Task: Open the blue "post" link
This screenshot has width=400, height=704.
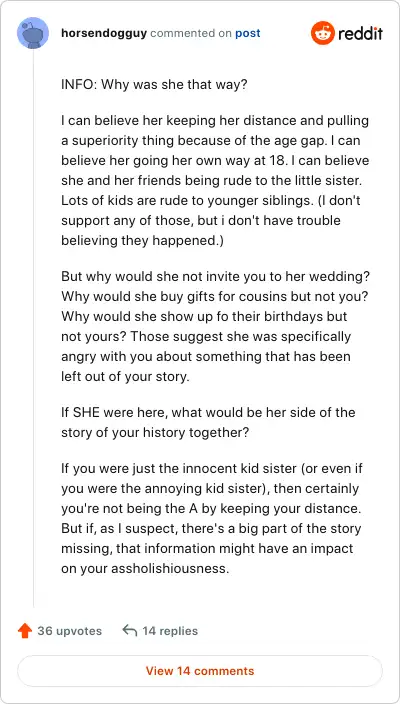Action: click(x=248, y=34)
